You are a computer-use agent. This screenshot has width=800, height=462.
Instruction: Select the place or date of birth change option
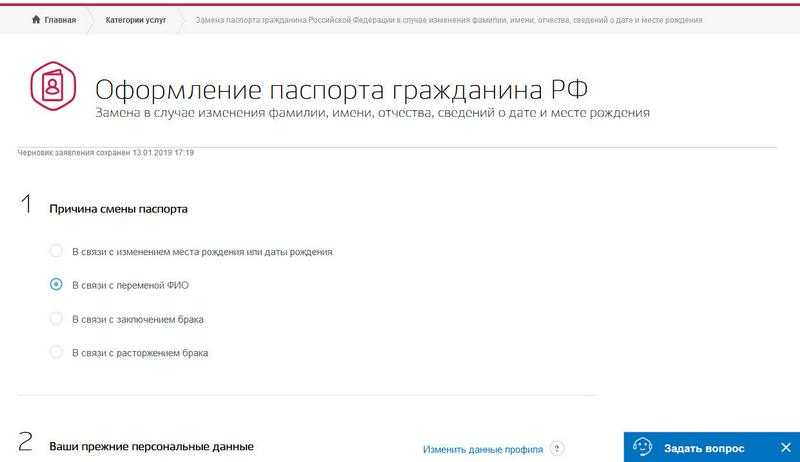pos(57,251)
